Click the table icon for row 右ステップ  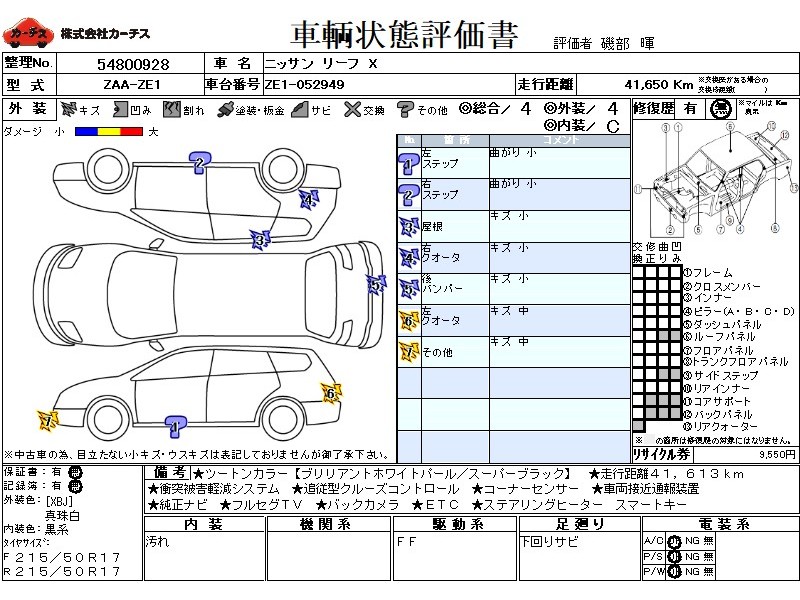[409, 195]
